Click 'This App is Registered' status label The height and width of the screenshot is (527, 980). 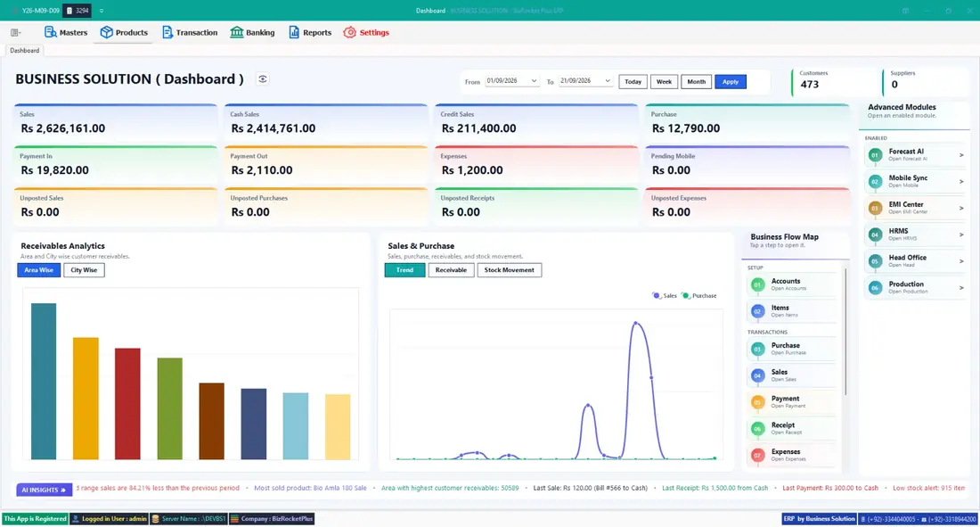click(35, 519)
